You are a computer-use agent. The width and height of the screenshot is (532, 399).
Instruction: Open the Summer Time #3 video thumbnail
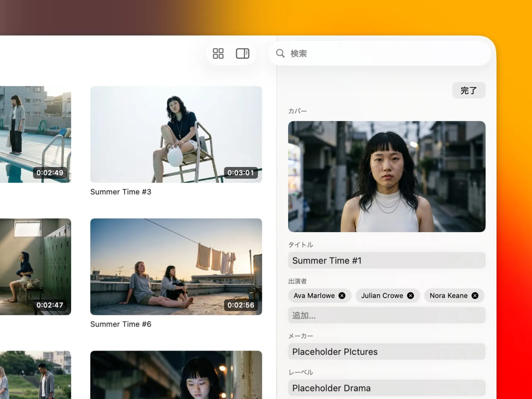click(x=176, y=134)
